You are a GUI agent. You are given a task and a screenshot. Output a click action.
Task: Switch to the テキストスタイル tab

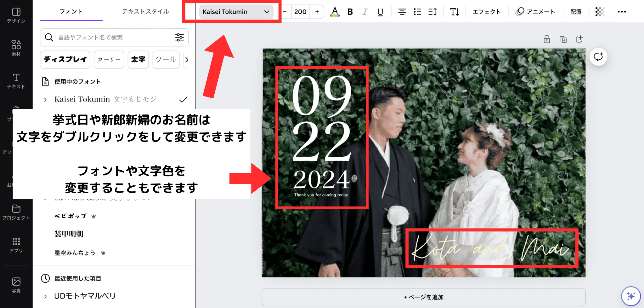[x=145, y=12]
